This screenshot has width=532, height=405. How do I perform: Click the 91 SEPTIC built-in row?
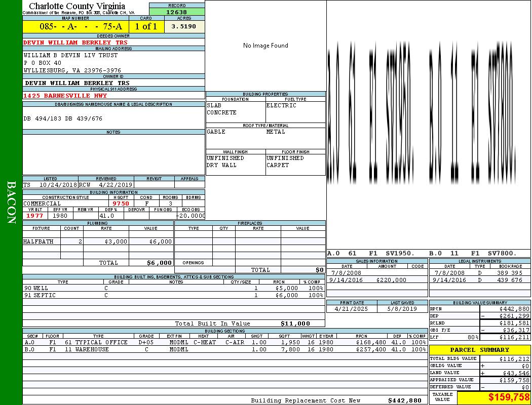click(x=173, y=295)
